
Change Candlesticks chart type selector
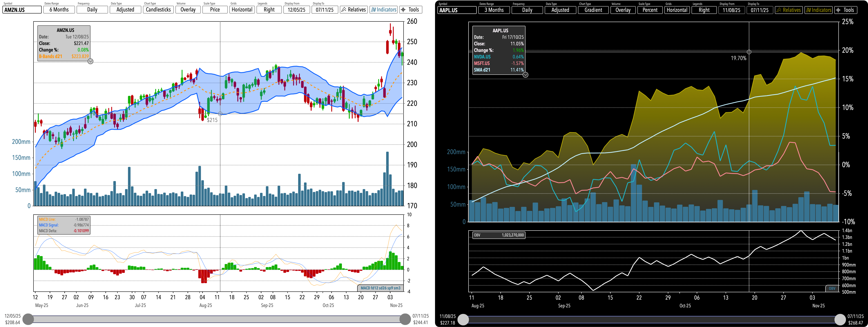coord(158,10)
